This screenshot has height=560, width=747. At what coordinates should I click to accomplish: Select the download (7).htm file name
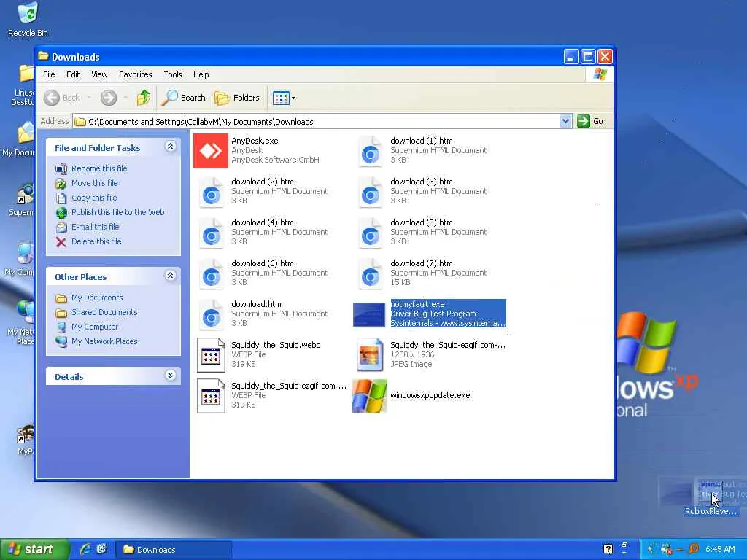tap(422, 263)
